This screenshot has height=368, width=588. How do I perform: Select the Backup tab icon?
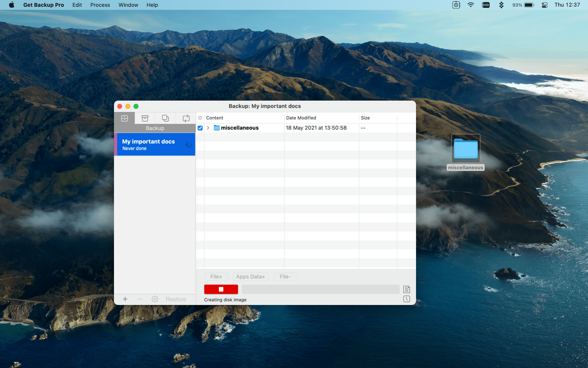125,118
